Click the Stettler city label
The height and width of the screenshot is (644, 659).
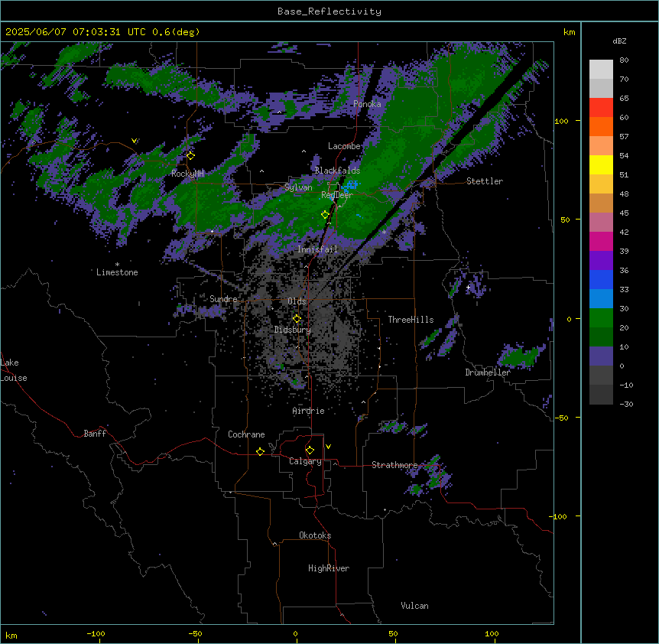485,181
